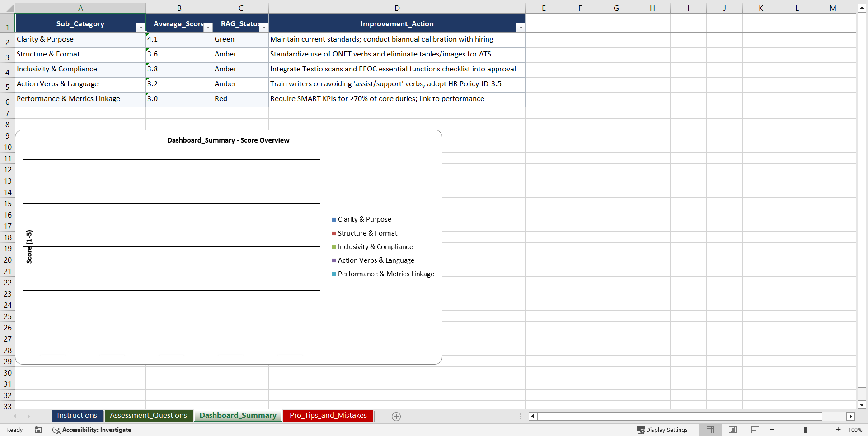Select the Page Layout view icon

pos(732,430)
